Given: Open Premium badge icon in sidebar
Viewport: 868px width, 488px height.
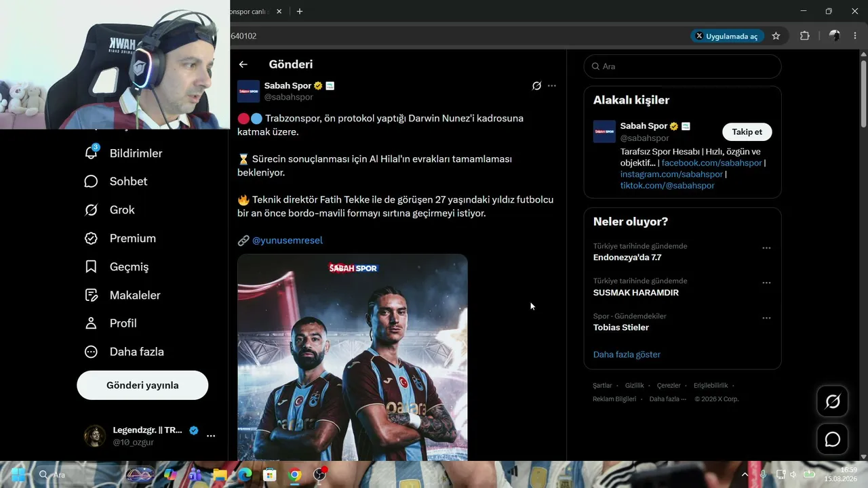Looking at the screenshot, I should point(91,239).
